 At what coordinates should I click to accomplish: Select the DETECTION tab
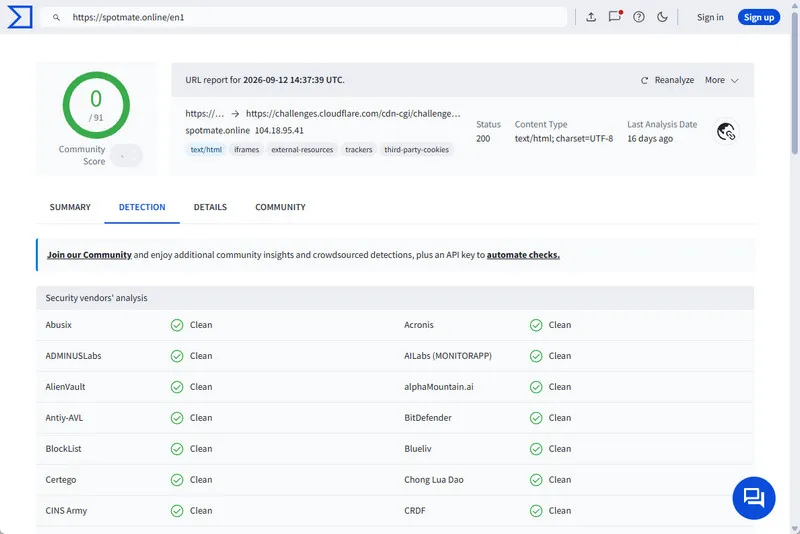click(x=142, y=207)
